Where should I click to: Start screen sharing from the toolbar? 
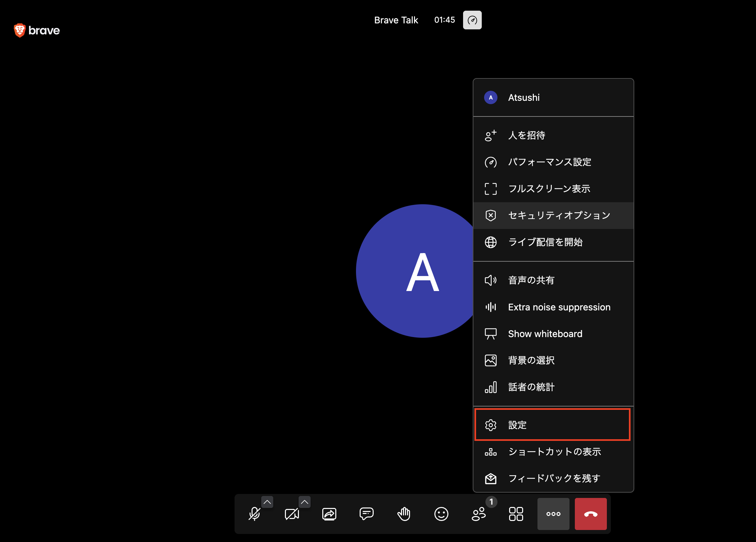click(329, 514)
